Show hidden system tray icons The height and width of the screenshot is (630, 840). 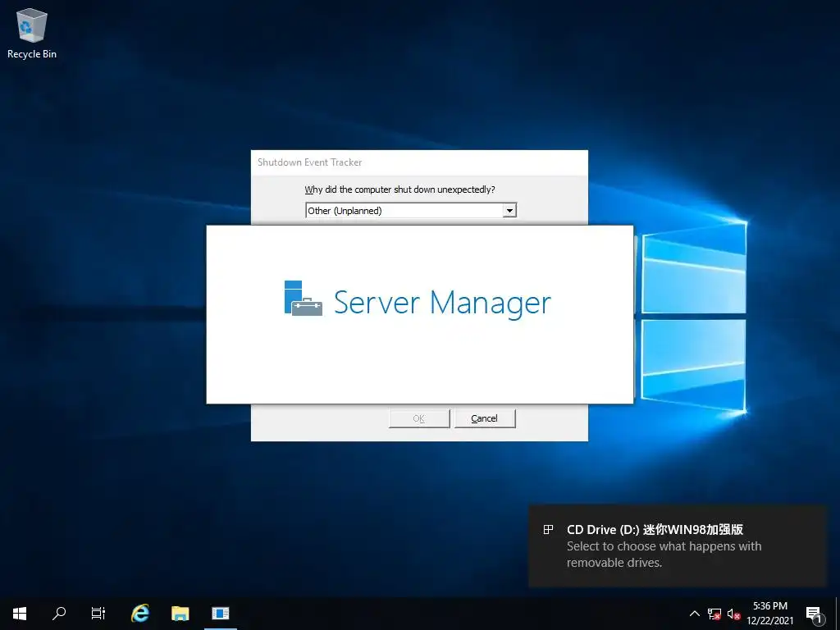coord(694,614)
